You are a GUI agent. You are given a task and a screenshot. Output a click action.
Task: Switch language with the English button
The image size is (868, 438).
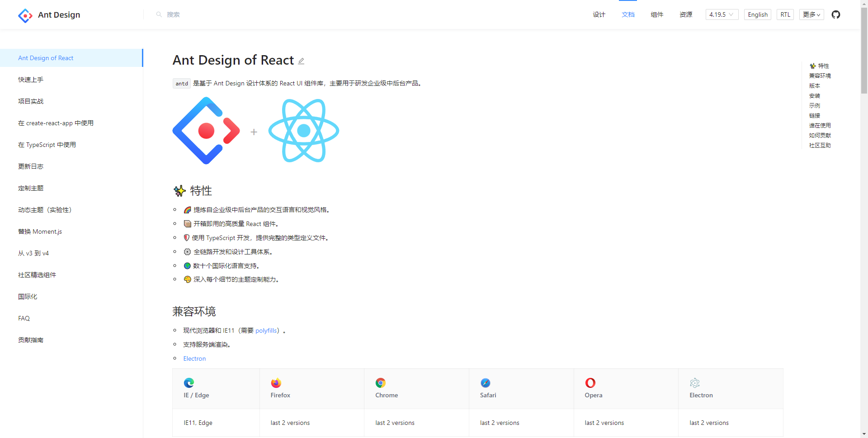758,14
